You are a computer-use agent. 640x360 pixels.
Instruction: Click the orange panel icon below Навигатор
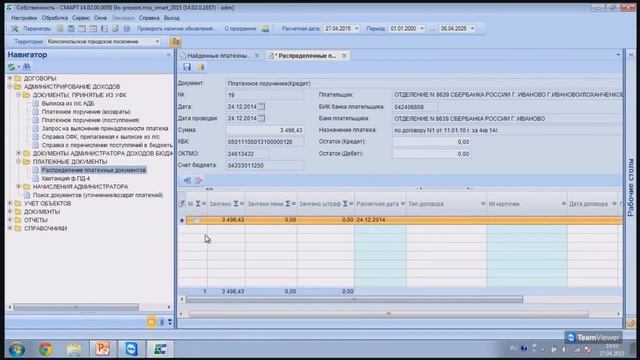pos(151,322)
